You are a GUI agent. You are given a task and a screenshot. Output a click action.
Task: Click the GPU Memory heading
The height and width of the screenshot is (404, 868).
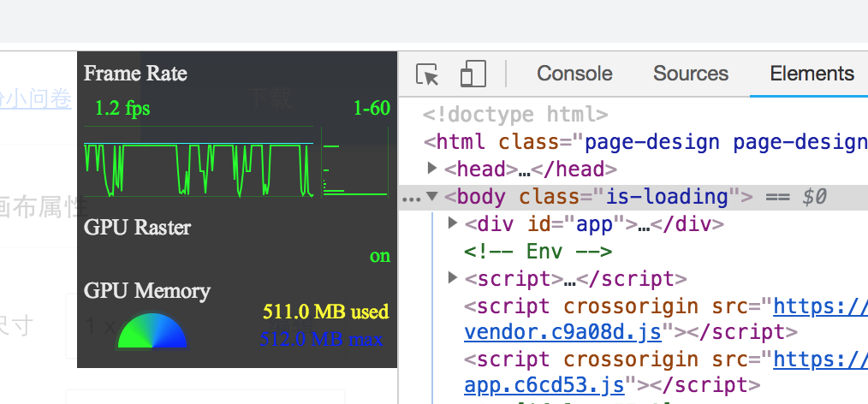tap(147, 290)
